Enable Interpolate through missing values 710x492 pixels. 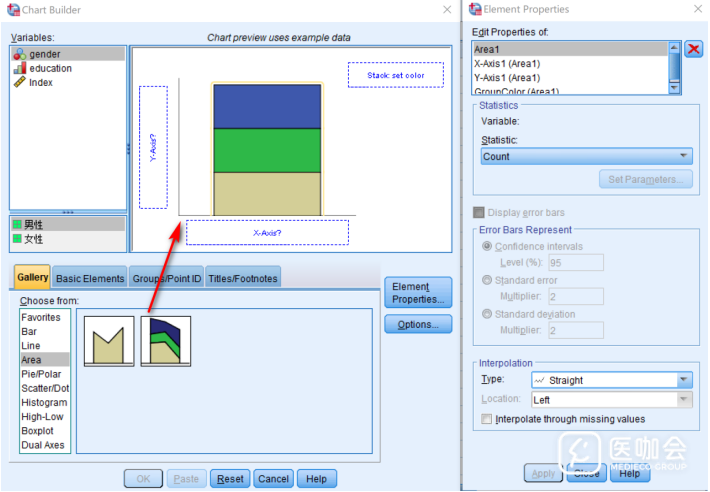pyautogui.click(x=487, y=419)
